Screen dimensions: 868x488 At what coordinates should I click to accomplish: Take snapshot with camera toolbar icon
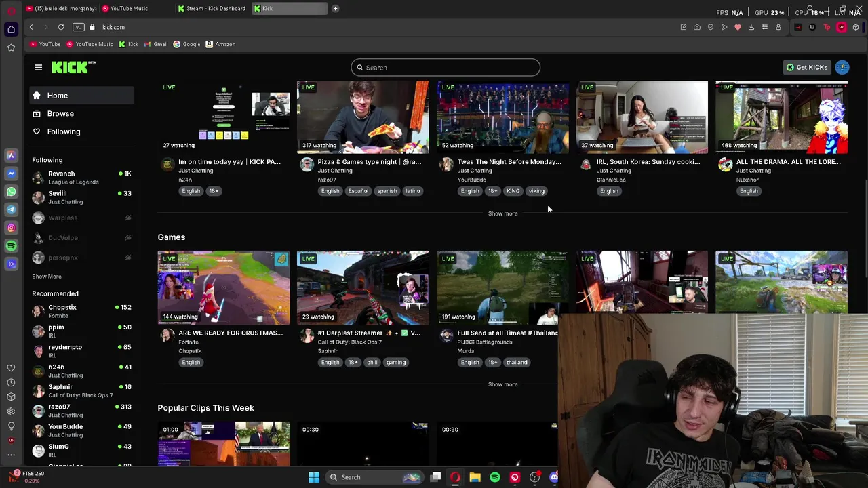pyautogui.click(x=697, y=27)
